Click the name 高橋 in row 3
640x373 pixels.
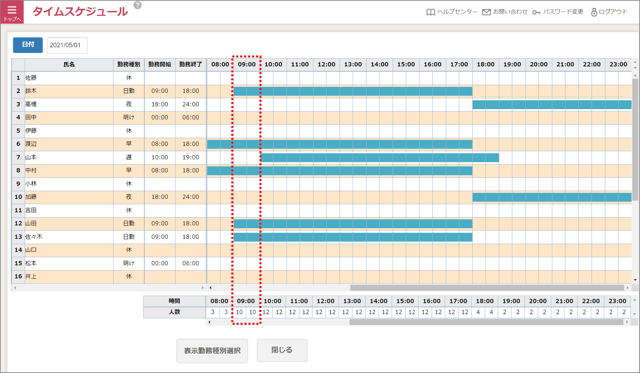[x=31, y=104]
